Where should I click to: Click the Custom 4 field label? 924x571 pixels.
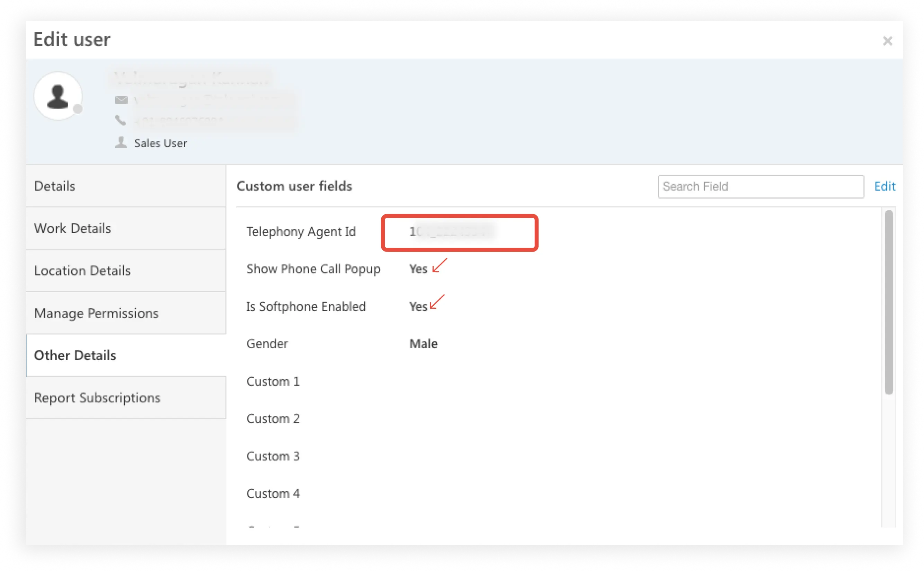pos(273,493)
